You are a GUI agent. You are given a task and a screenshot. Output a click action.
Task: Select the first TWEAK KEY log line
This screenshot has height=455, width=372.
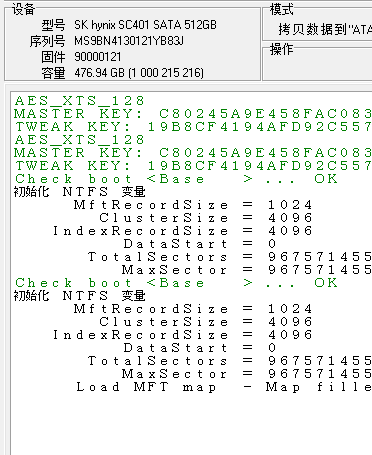[x=193, y=127]
